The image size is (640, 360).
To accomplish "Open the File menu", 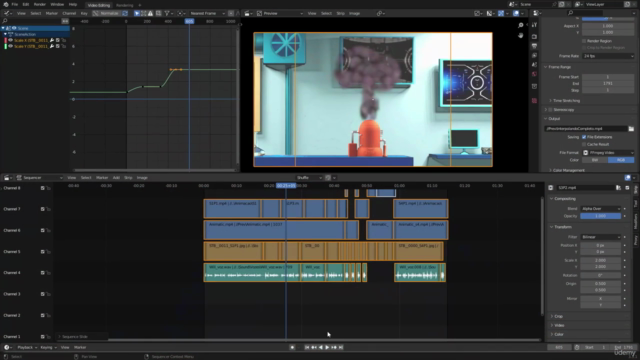I will click(15, 4).
